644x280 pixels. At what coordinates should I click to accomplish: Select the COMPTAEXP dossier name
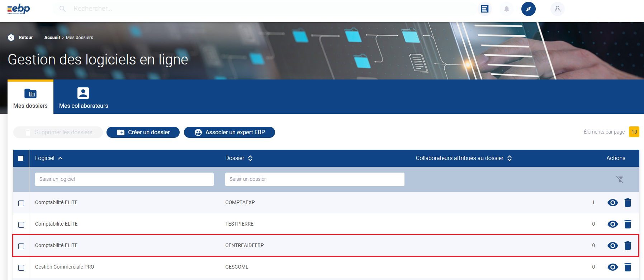click(x=240, y=203)
